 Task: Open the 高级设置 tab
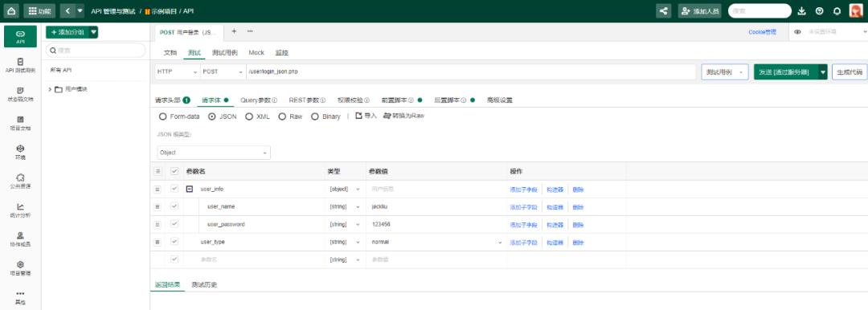pos(499,100)
